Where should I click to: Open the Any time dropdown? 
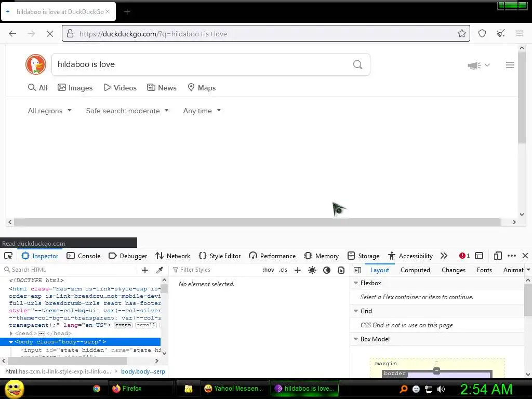tap(202, 111)
